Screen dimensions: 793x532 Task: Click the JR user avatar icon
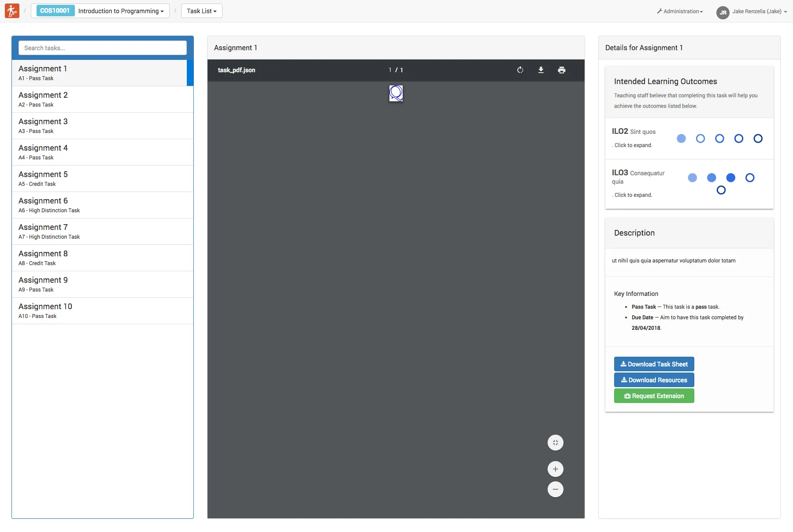point(723,12)
